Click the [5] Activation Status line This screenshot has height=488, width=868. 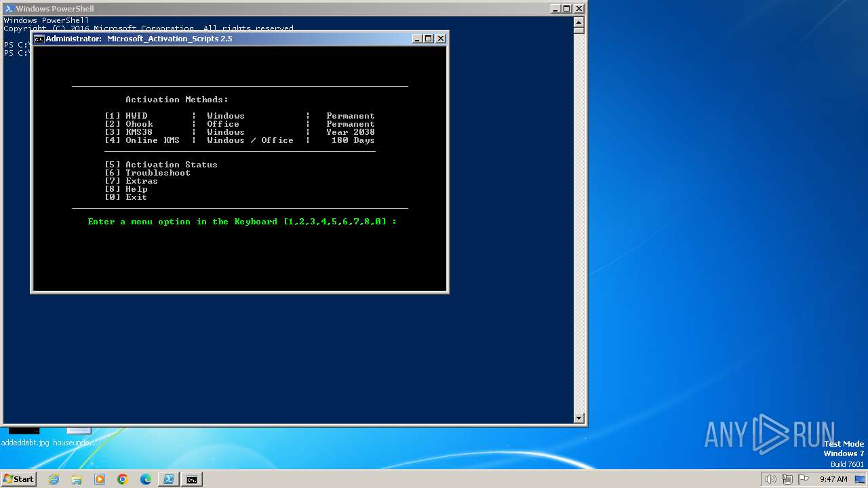pyautogui.click(x=161, y=165)
